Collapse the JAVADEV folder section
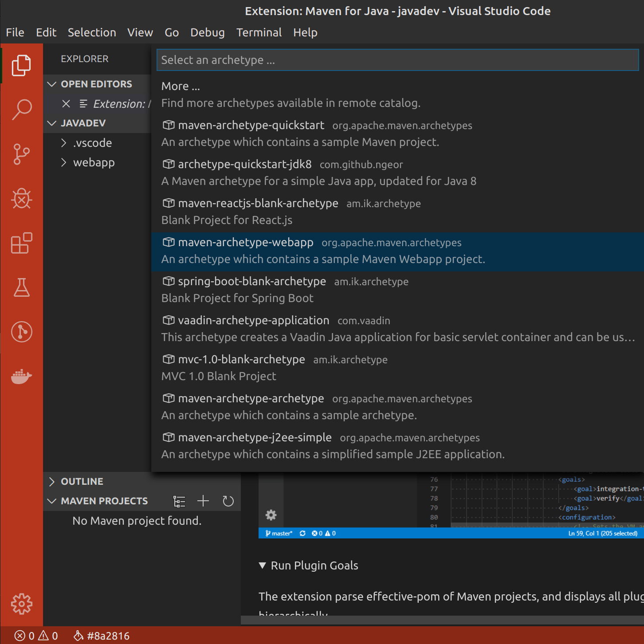 [52, 123]
